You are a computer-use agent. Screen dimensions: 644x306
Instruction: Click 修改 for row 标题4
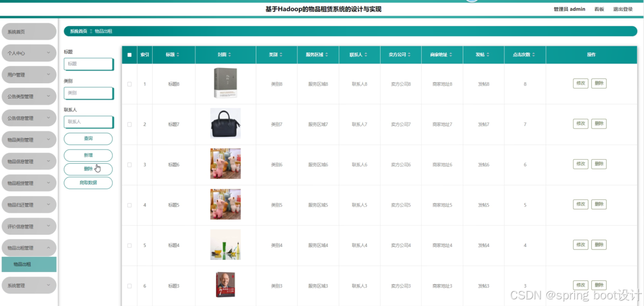coord(581,245)
